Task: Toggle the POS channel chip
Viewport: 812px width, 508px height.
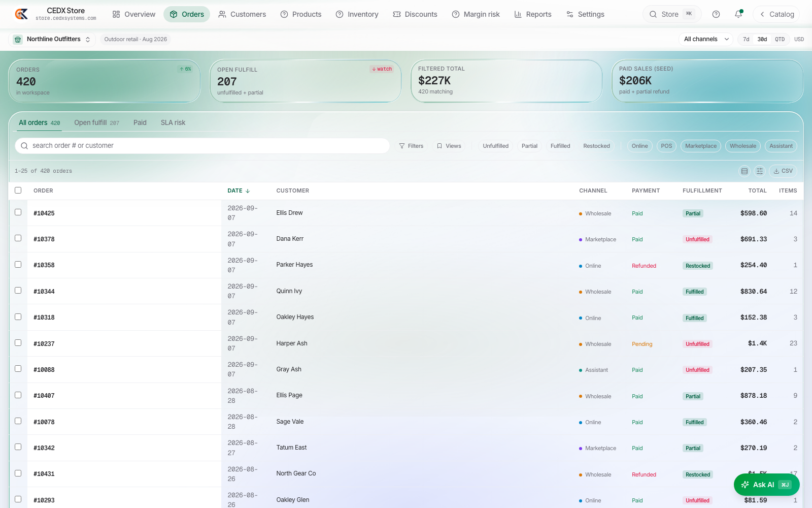Action: [x=666, y=146]
